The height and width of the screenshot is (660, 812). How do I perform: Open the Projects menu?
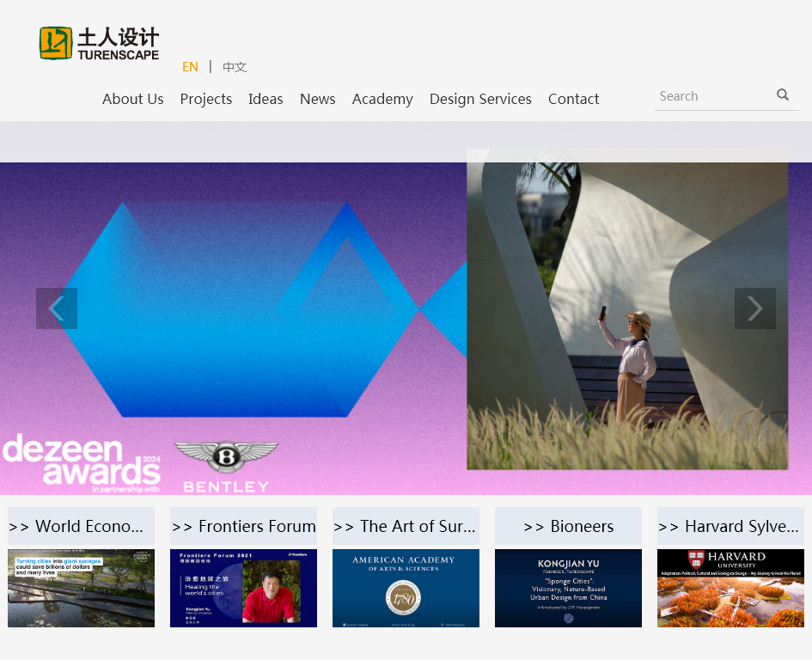pyautogui.click(x=206, y=99)
